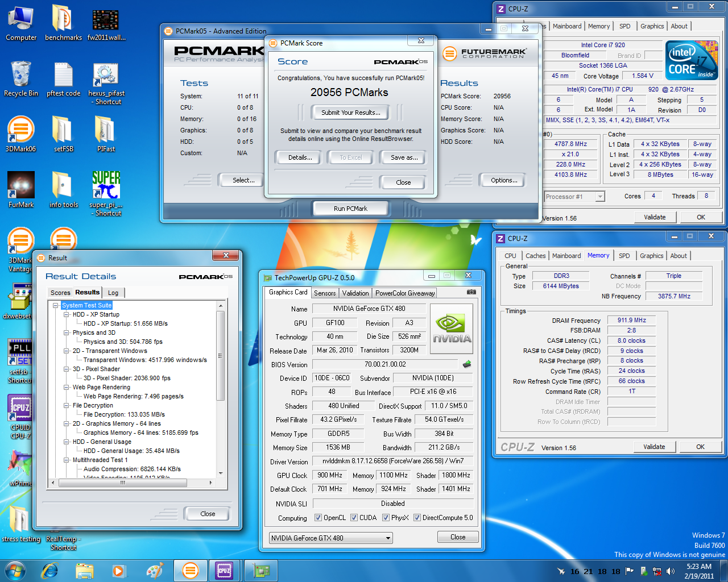Open the PIFast folder icon
This screenshot has height=582, width=728.
106,134
